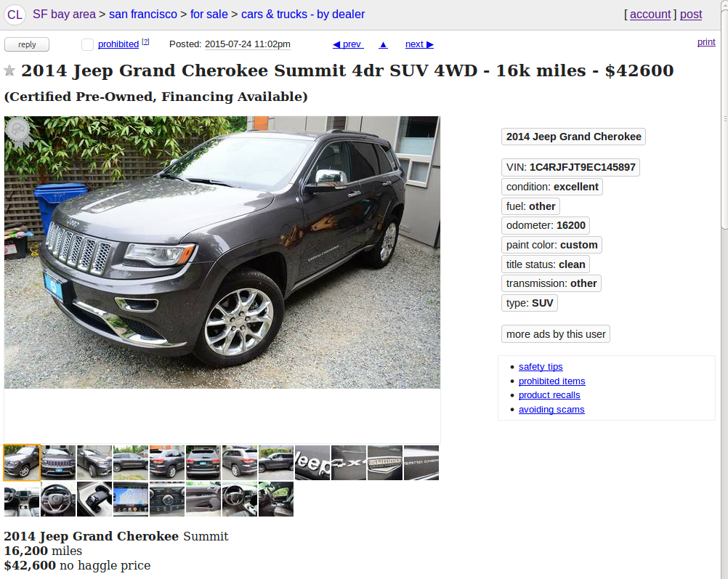This screenshot has height=579, width=728.
Task: Navigate to cars & trucks - by dealer breadcrumb
Action: point(303,15)
